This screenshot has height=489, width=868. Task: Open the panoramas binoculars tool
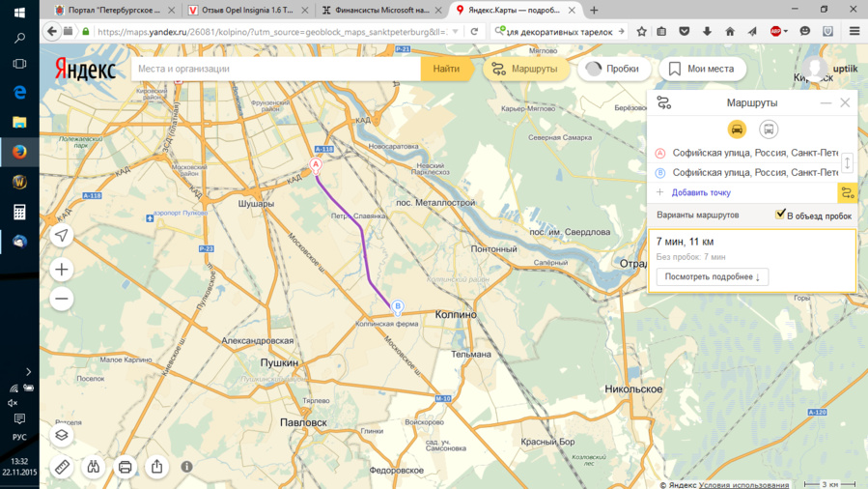pyautogui.click(x=93, y=467)
